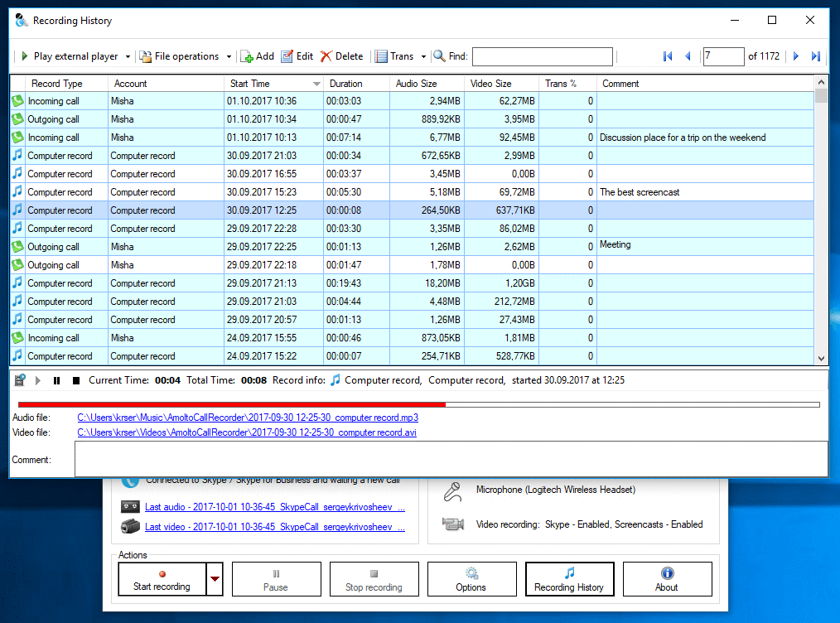The image size is (840, 623).
Task: Select Computer record at 30.09.2017 21:03
Action: point(412,156)
